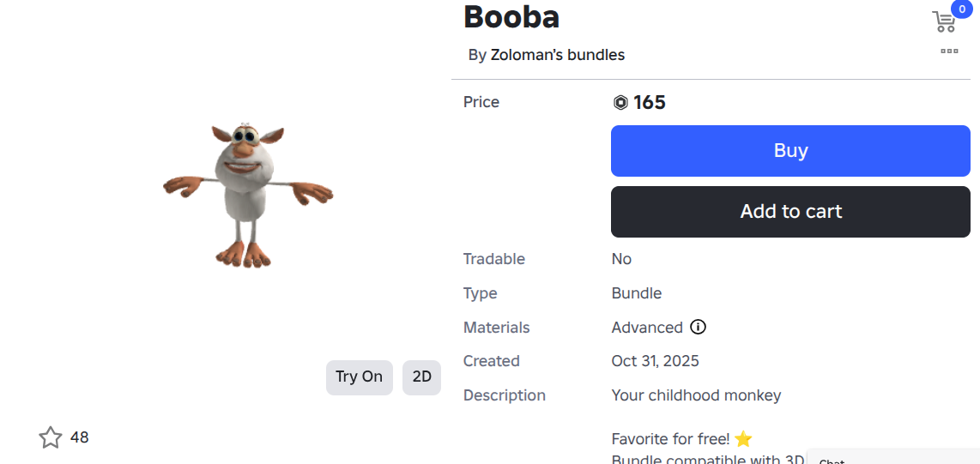Click the Advanced materials label

(647, 328)
